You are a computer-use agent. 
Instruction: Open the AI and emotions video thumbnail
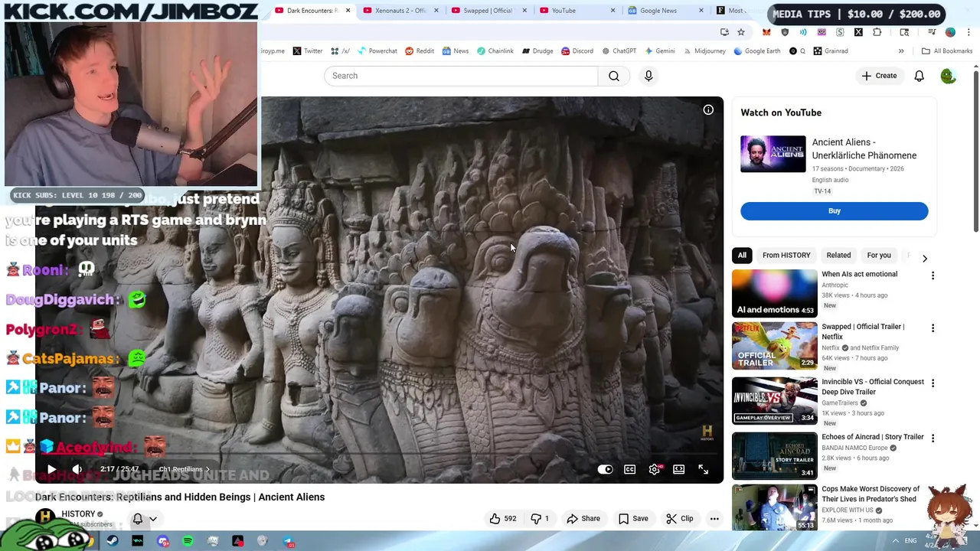point(774,293)
